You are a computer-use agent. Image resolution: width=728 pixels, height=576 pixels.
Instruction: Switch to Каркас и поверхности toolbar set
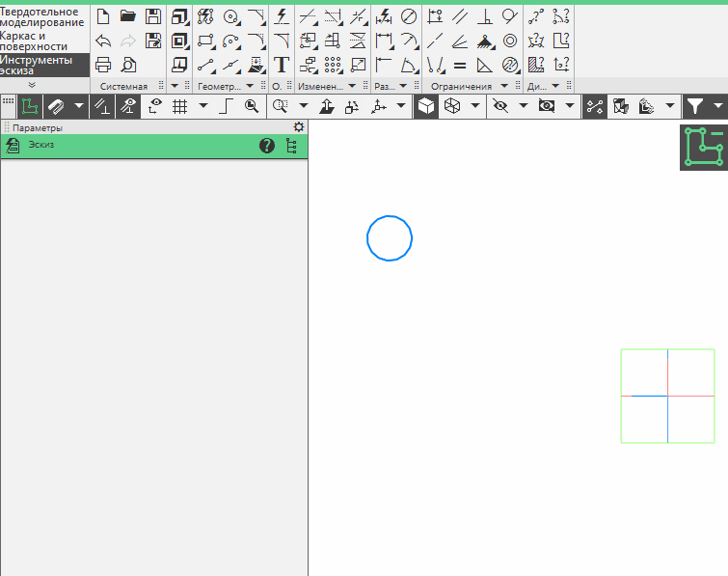pos(43,41)
